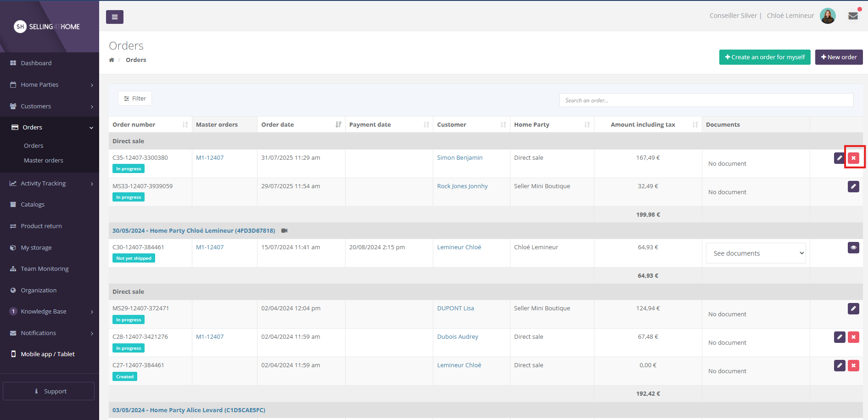Click the New order button
This screenshot has height=420, width=868.
tap(839, 57)
